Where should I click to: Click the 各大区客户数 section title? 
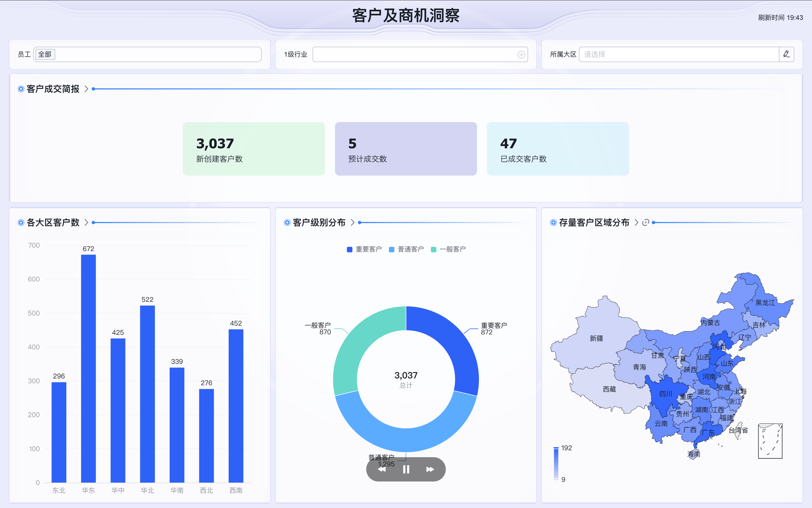pyautogui.click(x=53, y=223)
